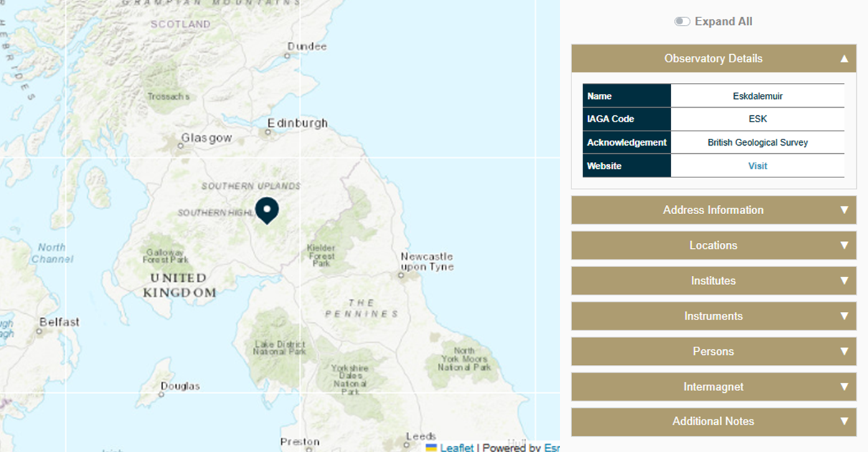Open the Visit website link

(x=758, y=166)
